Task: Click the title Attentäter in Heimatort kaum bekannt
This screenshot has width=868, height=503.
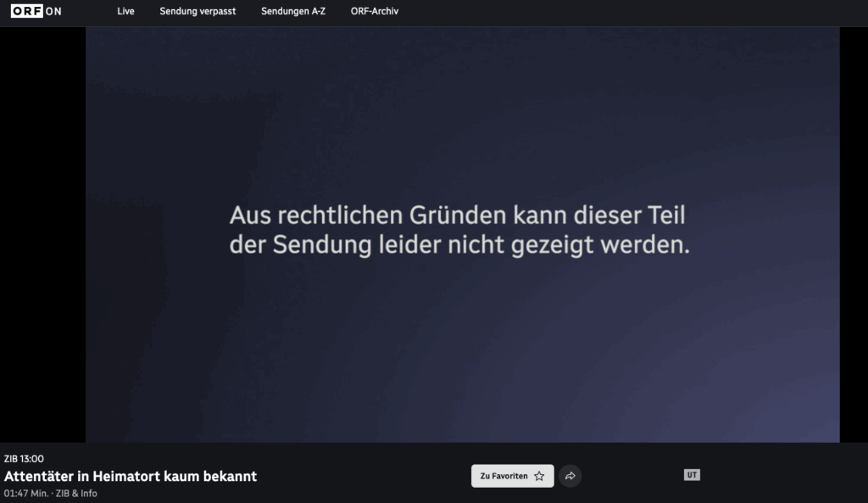Action: [131, 476]
